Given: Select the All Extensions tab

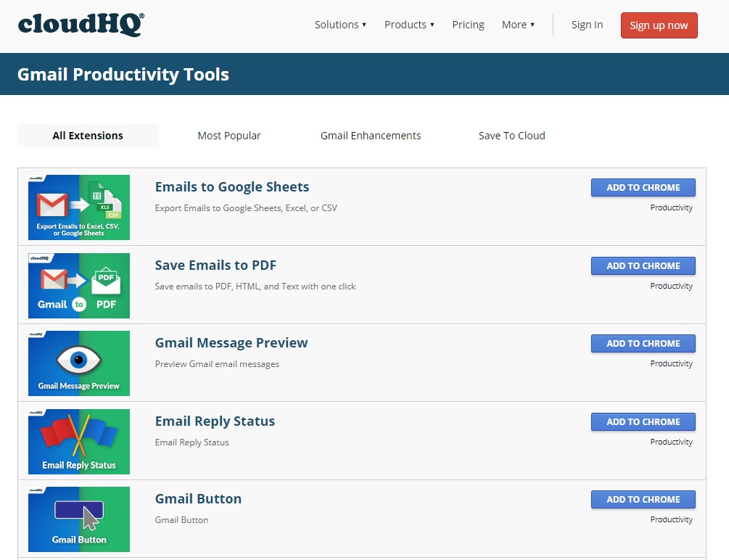Looking at the screenshot, I should click(88, 136).
